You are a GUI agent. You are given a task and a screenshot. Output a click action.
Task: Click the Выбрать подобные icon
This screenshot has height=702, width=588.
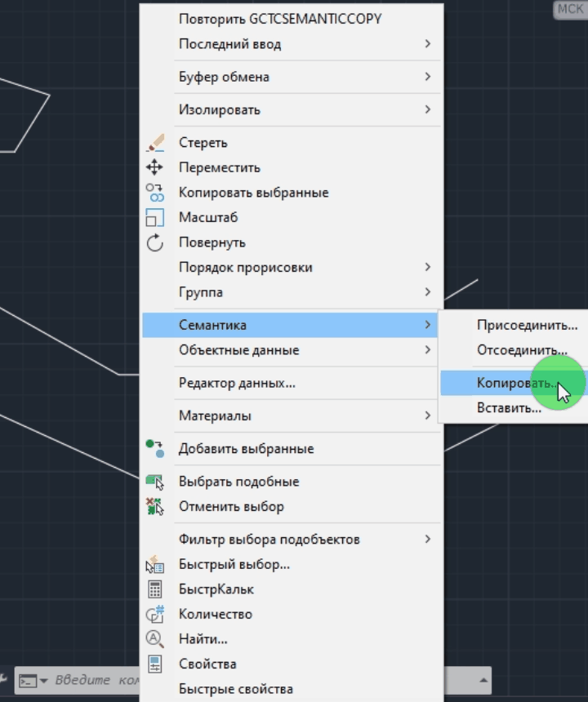pyautogui.click(x=155, y=482)
